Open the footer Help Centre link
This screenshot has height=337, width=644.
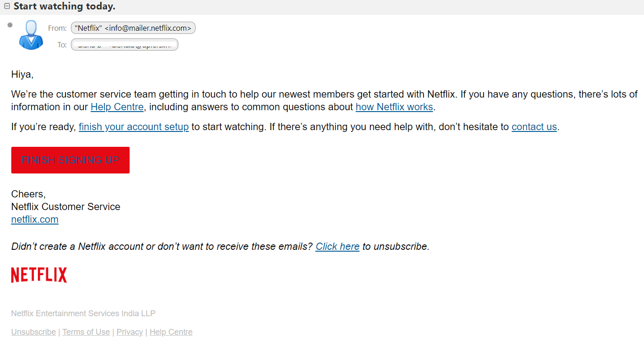171,332
